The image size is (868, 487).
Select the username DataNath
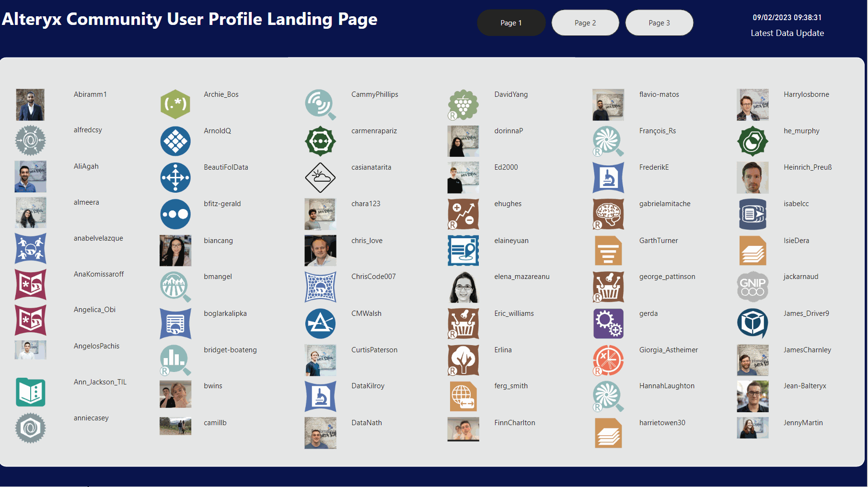point(367,423)
